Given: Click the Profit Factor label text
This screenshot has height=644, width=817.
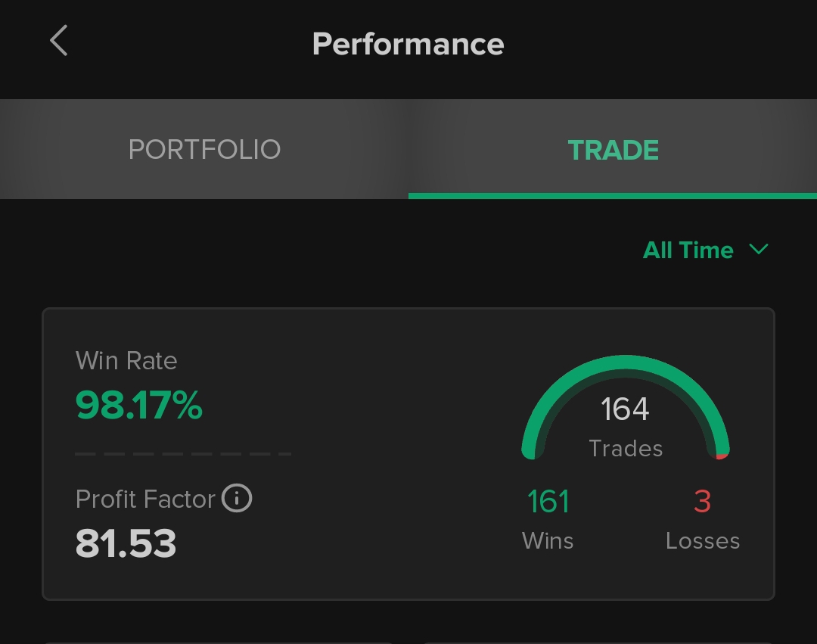Looking at the screenshot, I should click(145, 499).
